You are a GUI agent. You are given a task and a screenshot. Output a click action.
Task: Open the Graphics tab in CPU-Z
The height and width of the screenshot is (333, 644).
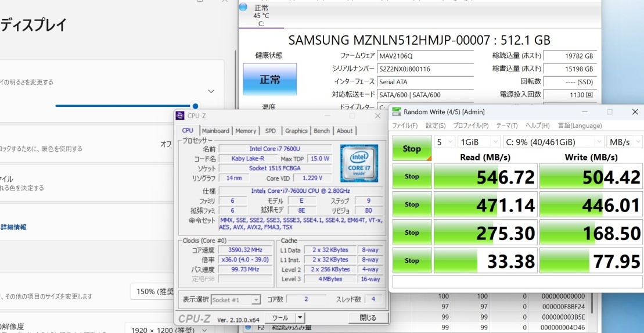[x=296, y=131]
